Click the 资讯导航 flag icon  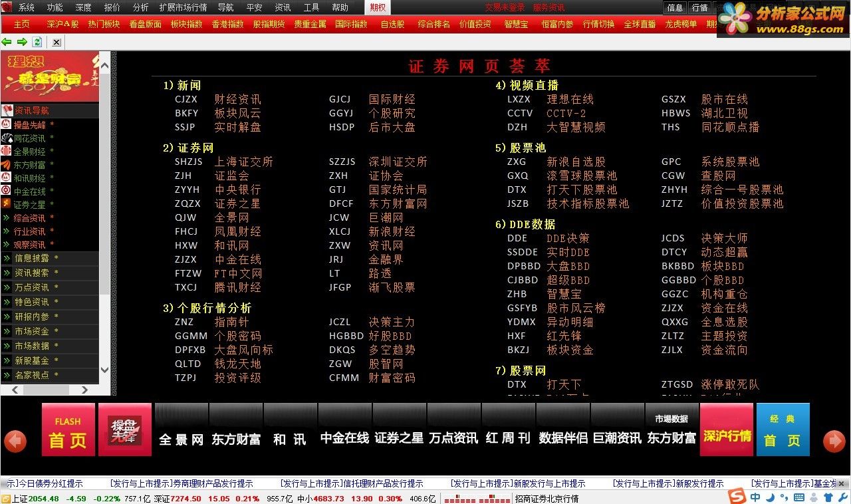coord(7,110)
